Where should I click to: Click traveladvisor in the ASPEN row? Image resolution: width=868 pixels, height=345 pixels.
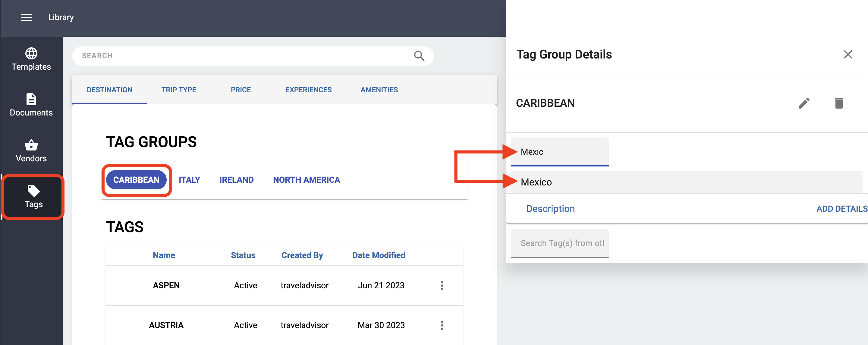[304, 285]
